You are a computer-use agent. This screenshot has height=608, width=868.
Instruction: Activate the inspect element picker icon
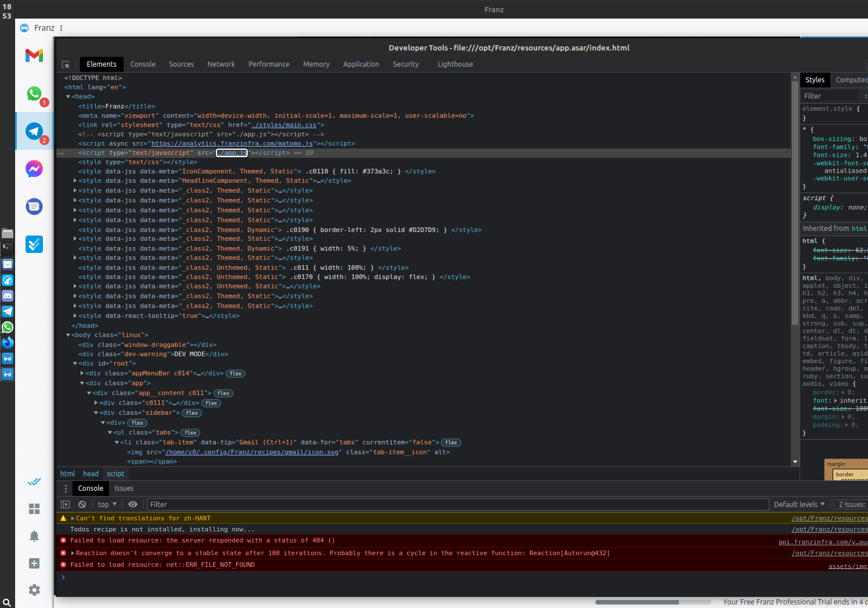coord(66,64)
